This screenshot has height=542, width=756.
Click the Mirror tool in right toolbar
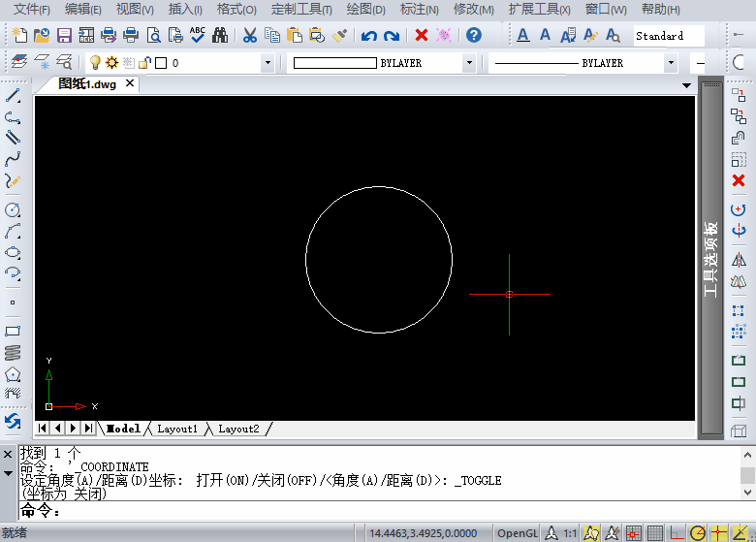pyautogui.click(x=739, y=261)
